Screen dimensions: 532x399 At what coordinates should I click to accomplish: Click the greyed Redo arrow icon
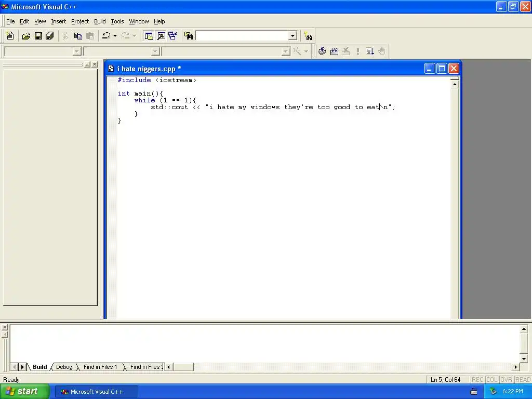click(x=125, y=36)
